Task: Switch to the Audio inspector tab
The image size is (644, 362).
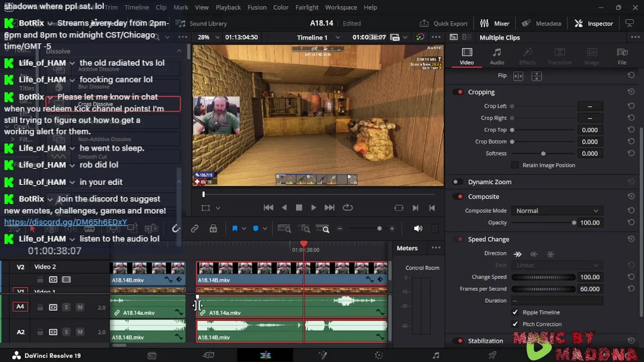Action: pyautogui.click(x=497, y=56)
